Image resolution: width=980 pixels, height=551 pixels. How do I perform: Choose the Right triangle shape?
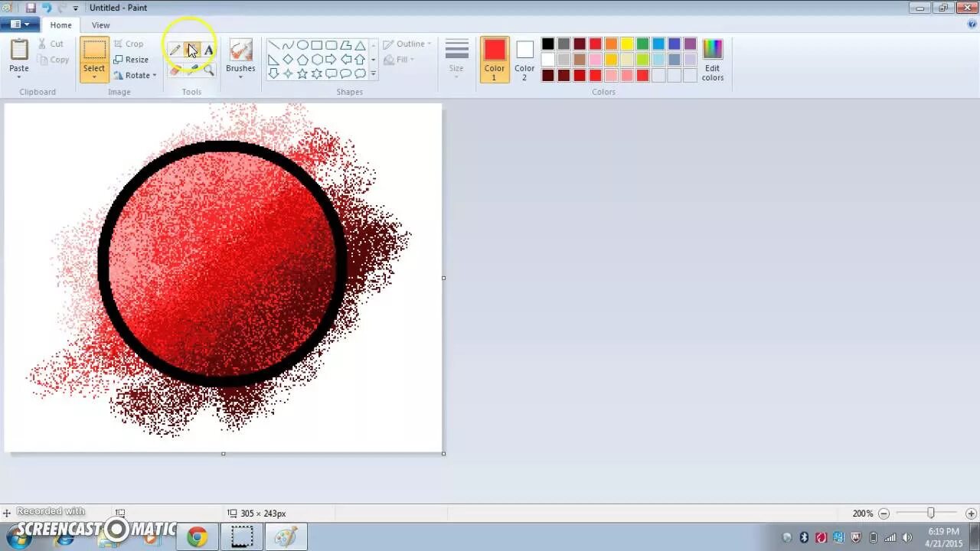pyautogui.click(x=273, y=60)
